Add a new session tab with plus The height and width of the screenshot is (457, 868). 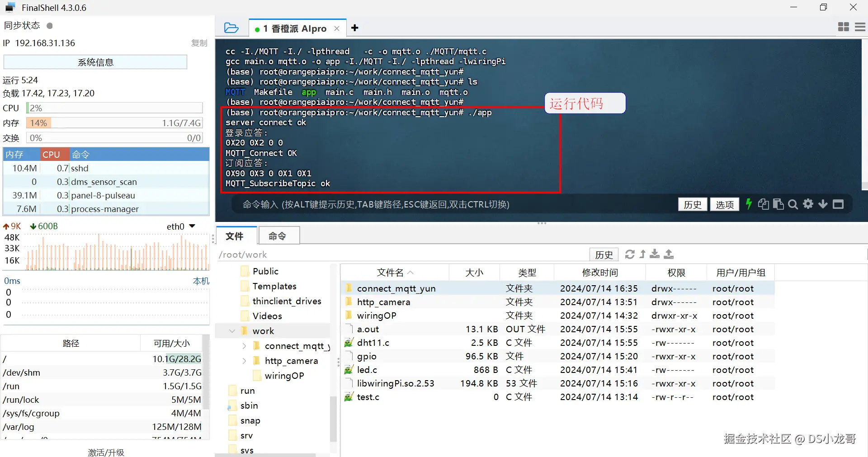355,28
